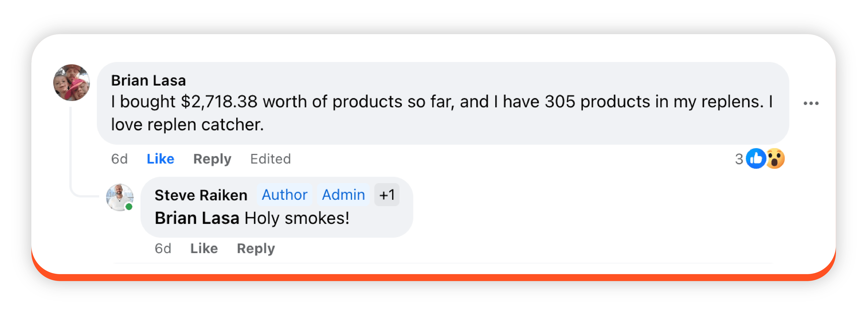View the reaction count of 3
This screenshot has width=868, height=310.
pyautogui.click(x=739, y=159)
